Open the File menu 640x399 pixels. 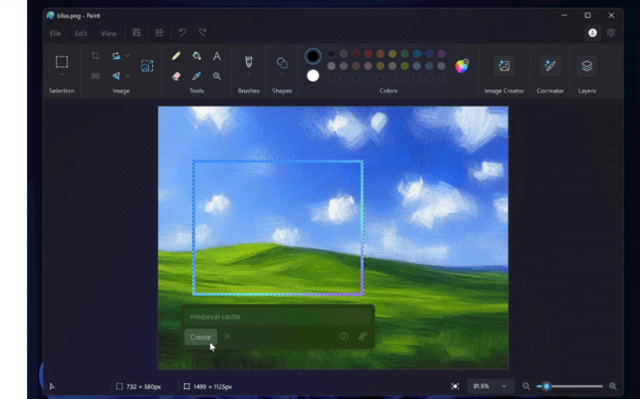coord(56,33)
